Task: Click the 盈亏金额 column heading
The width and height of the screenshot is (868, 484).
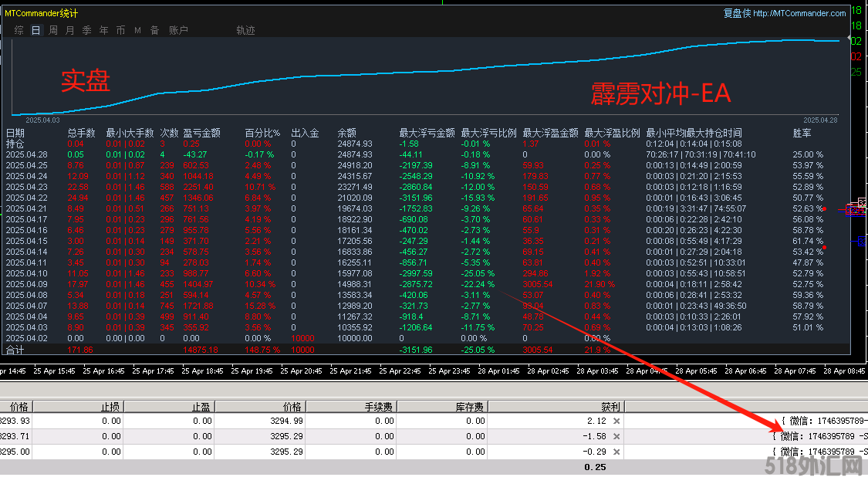Action: (x=201, y=133)
